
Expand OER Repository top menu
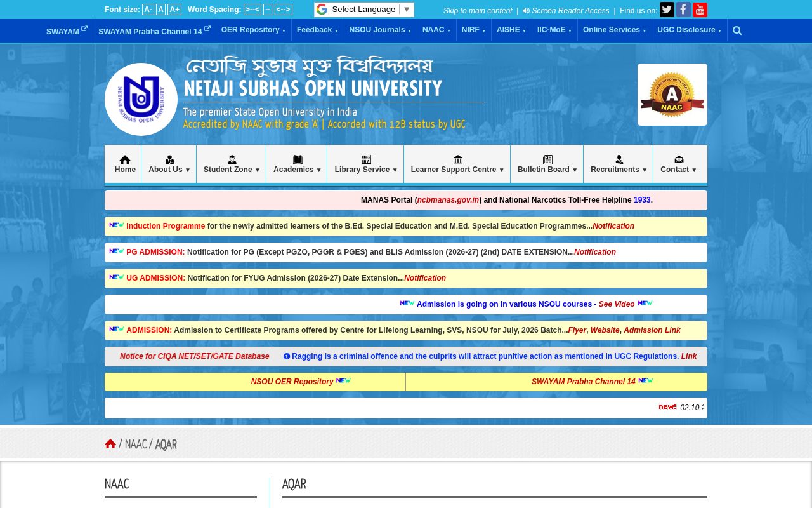(x=253, y=30)
